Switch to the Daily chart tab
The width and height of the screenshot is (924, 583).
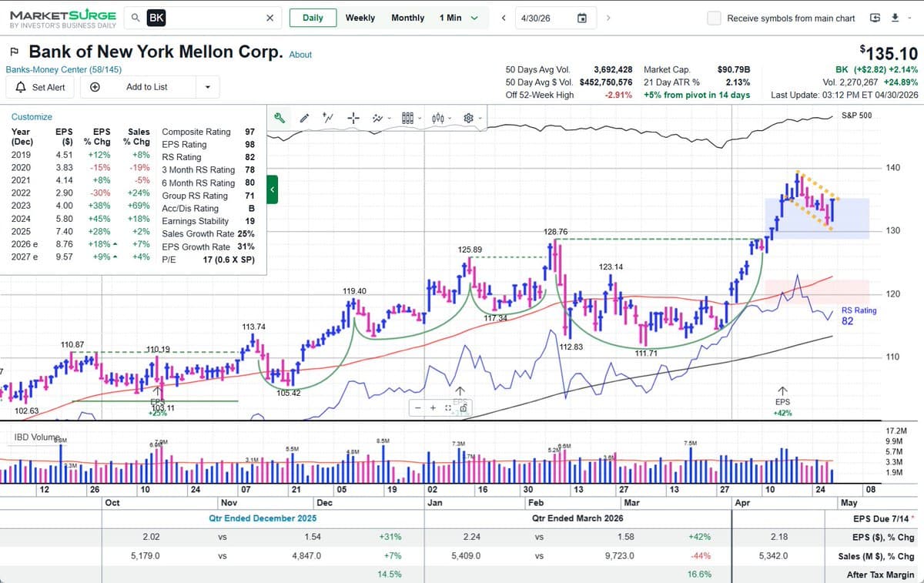tap(313, 18)
